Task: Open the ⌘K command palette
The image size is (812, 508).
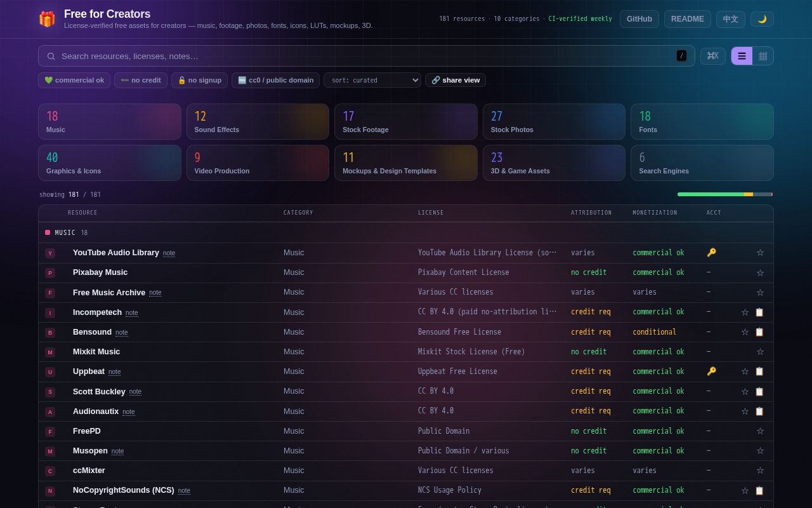Action: (x=713, y=56)
